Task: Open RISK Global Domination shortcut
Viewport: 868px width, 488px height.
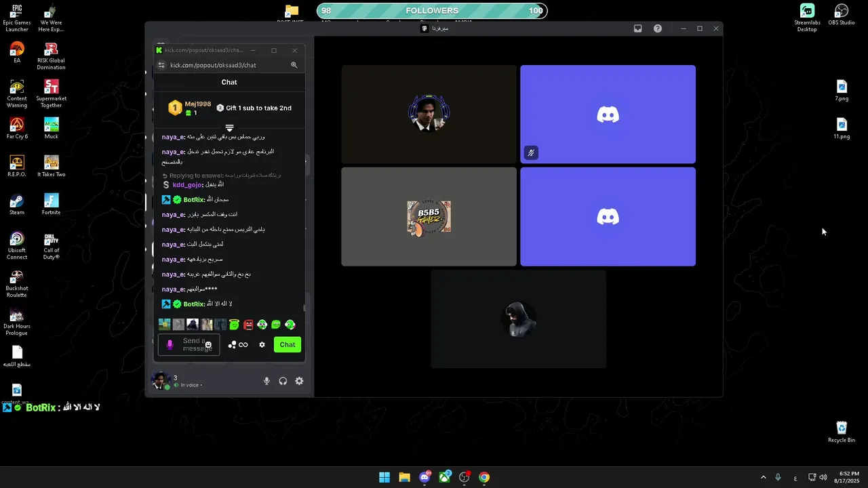Action: click(51, 56)
